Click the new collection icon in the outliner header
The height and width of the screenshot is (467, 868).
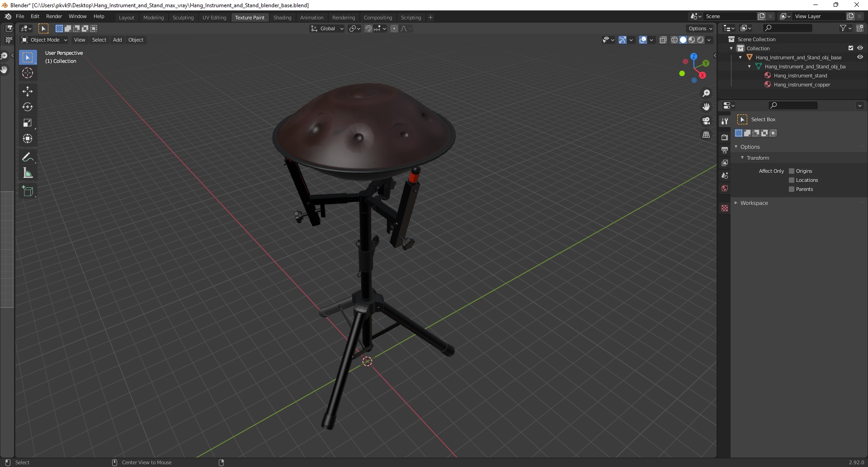[860, 28]
